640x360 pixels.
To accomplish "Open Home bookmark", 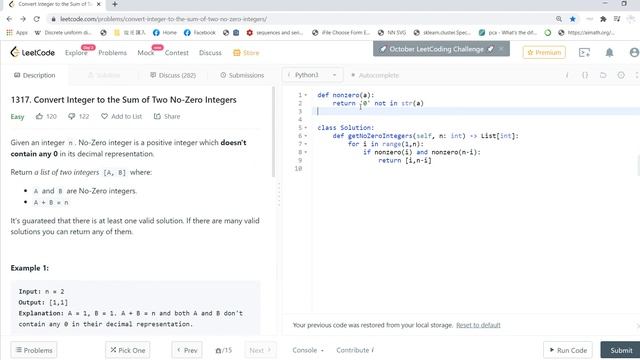I will [165, 32].
